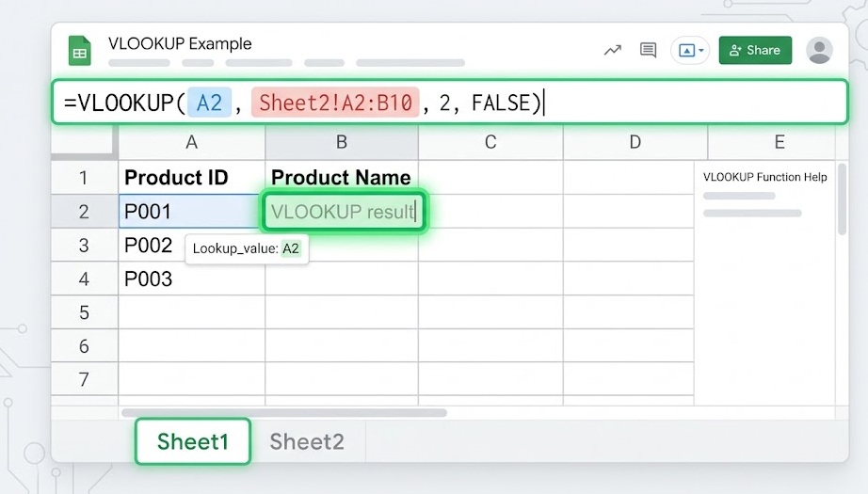Select column B header
Image resolution: width=868 pixels, height=494 pixels.
pyautogui.click(x=342, y=143)
